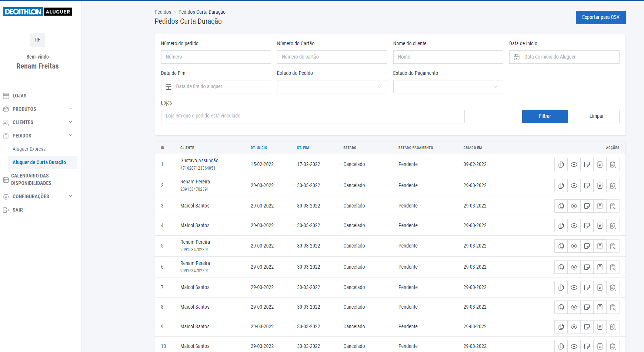
Task: Click the Pedidos breadcrumb link
Action: pos(163,12)
